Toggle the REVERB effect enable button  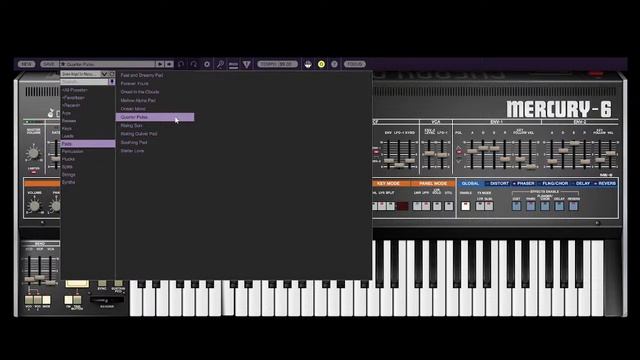(x=573, y=206)
